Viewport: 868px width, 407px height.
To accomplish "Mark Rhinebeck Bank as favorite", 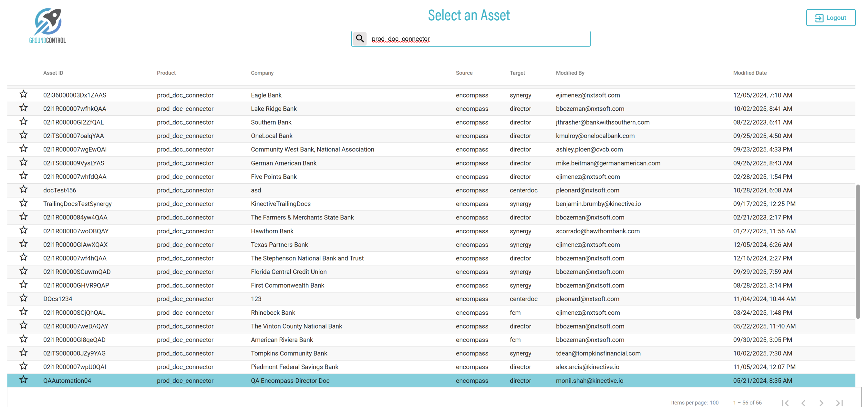I will tap(23, 312).
